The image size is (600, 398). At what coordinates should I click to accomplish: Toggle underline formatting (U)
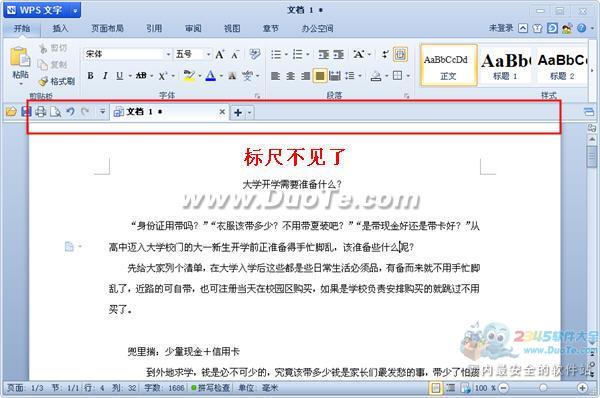coord(119,76)
